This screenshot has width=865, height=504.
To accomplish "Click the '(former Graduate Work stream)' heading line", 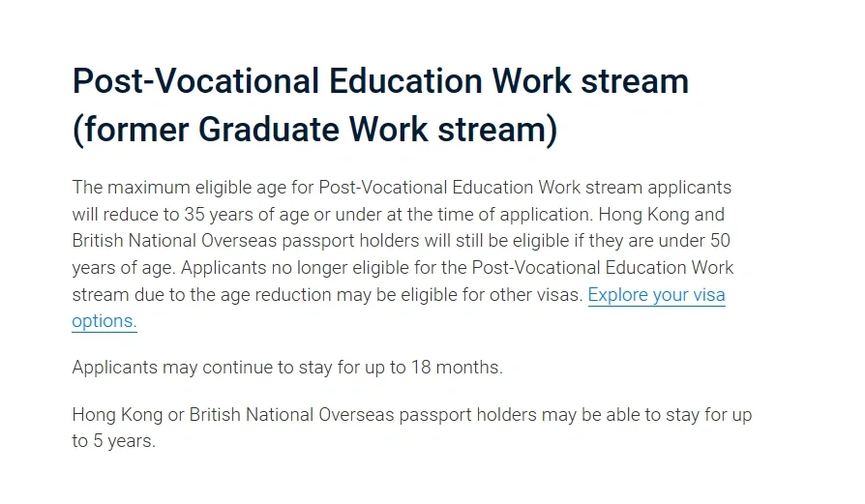I will 315,130.
